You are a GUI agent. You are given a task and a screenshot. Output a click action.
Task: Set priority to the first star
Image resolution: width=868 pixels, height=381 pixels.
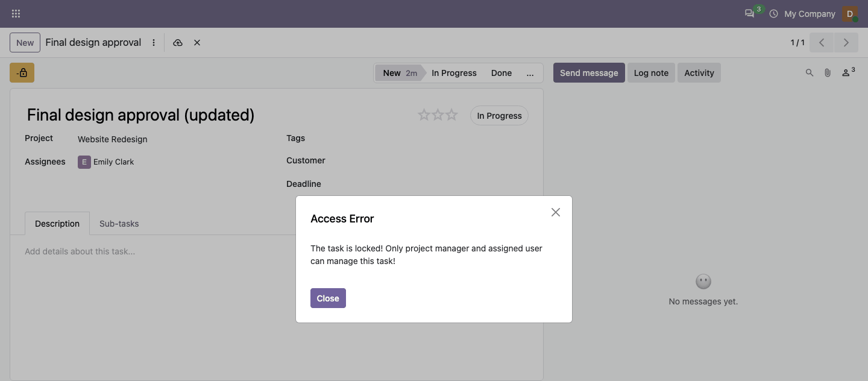[x=424, y=115]
